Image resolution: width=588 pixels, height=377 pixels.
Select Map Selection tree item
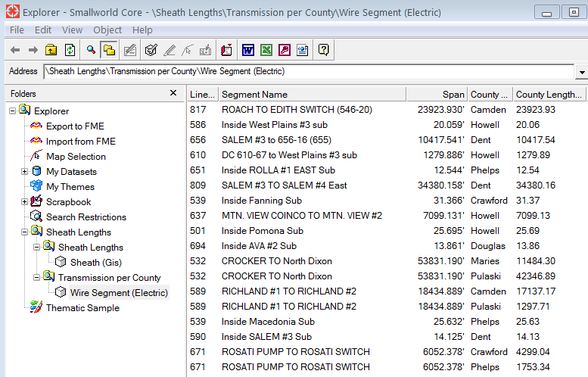[76, 157]
